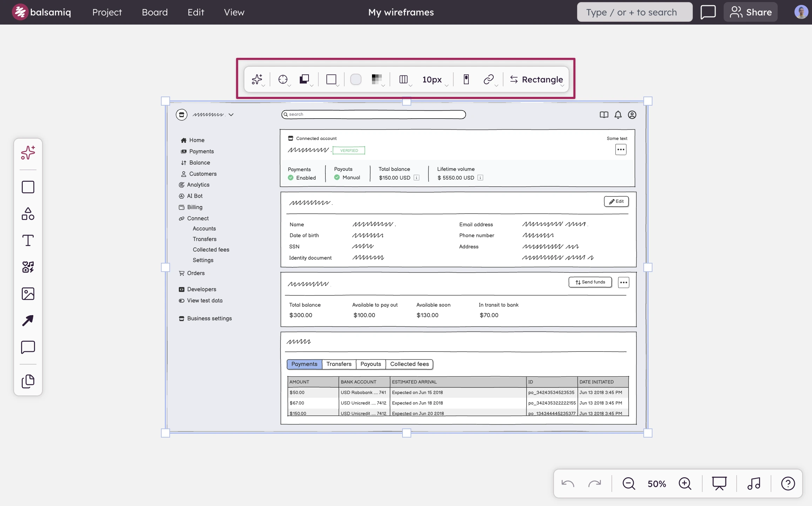
Task: Click the Share button
Action: click(x=751, y=12)
